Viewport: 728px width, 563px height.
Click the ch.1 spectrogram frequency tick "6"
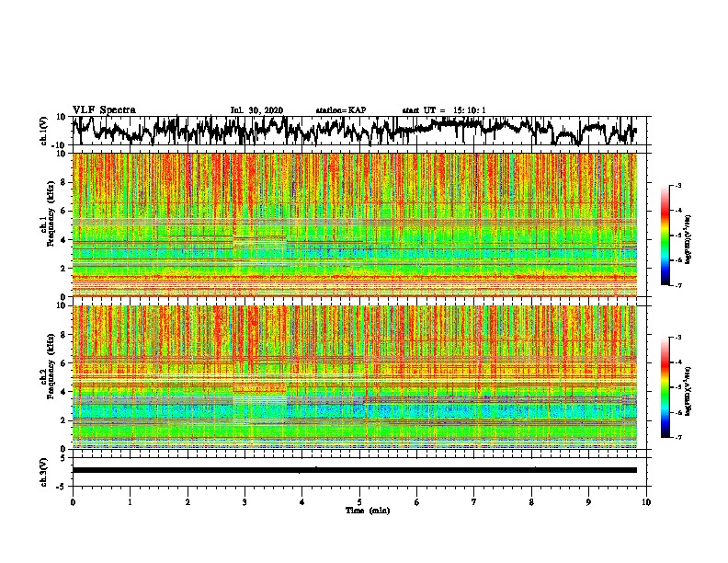(x=65, y=211)
